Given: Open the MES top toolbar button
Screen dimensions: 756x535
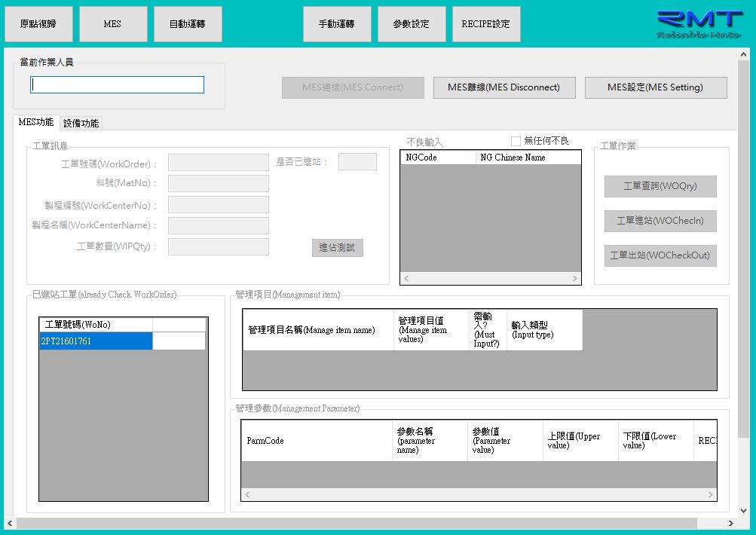Looking at the screenshot, I should point(112,24).
